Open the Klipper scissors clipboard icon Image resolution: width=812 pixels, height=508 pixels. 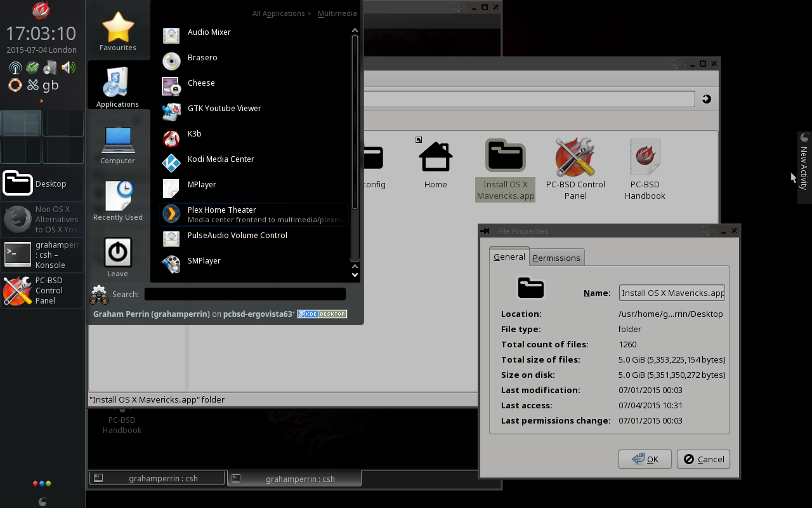point(32,85)
